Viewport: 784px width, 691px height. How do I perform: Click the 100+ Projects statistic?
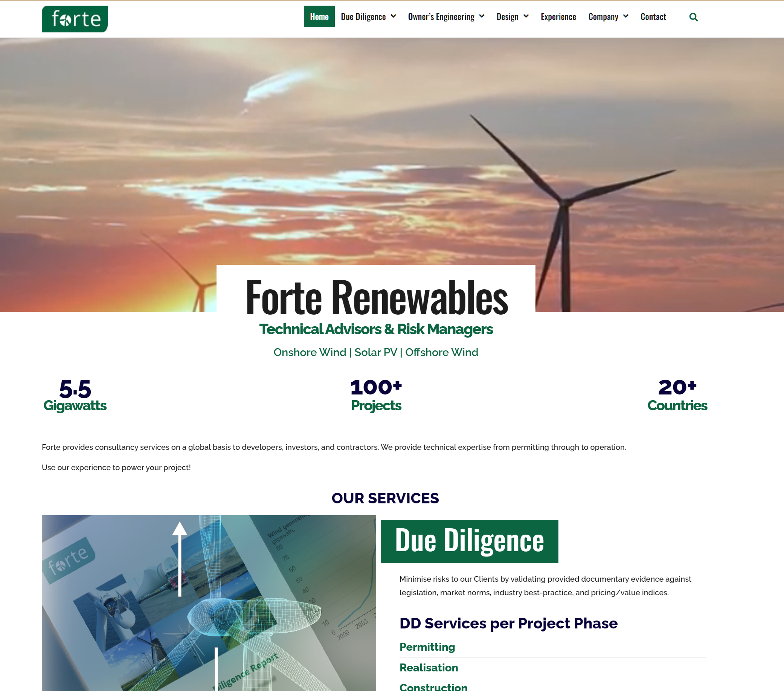click(376, 395)
